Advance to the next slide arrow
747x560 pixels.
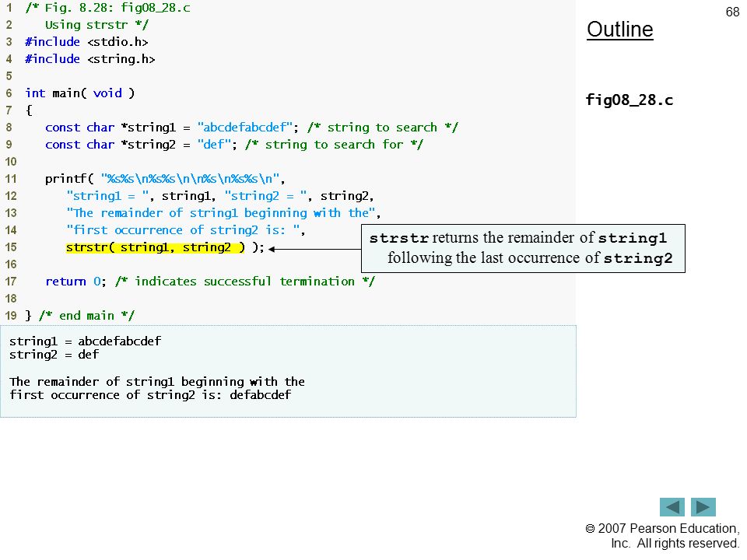(x=703, y=506)
